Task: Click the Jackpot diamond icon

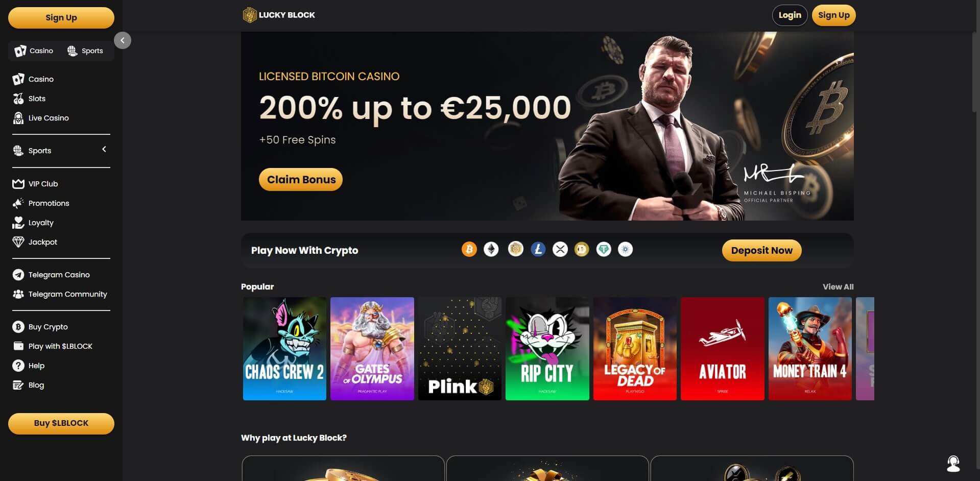Action: (x=18, y=242)
